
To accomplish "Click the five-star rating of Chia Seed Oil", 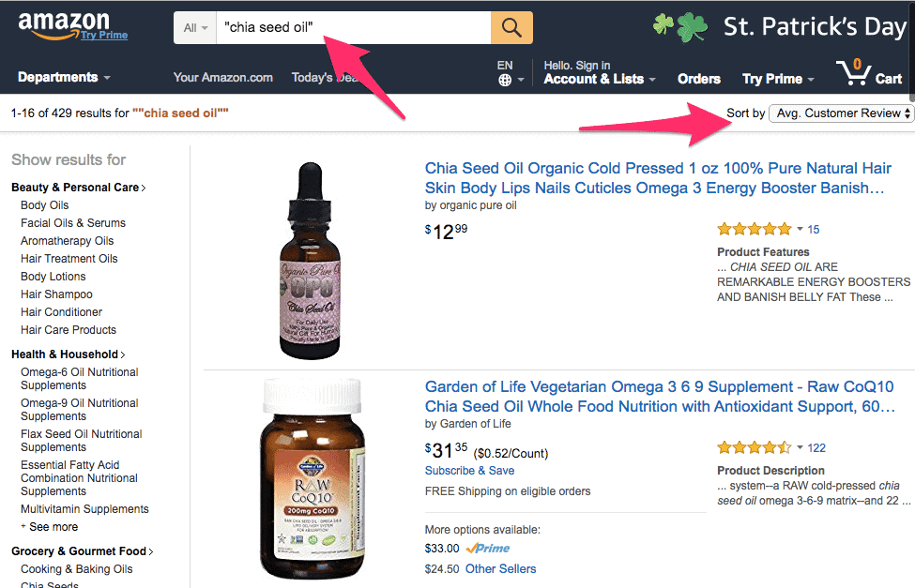I will pos(754,229).
